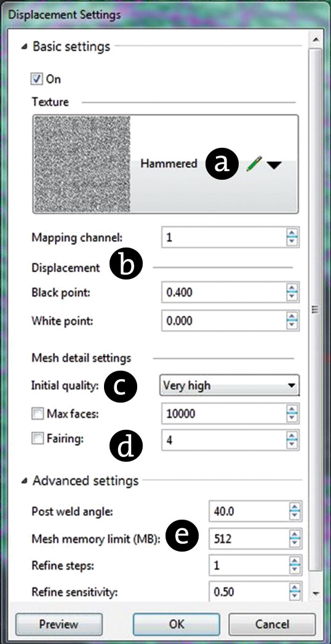Click the Displacement Settings title bar
331x644 pixels.
click(164, 15)
